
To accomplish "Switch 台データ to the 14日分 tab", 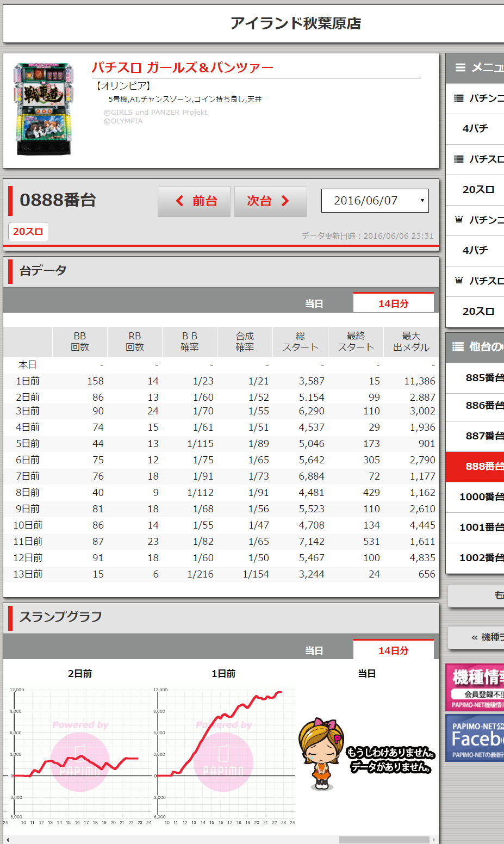I will pyautogui.click(x=394, y=303).
